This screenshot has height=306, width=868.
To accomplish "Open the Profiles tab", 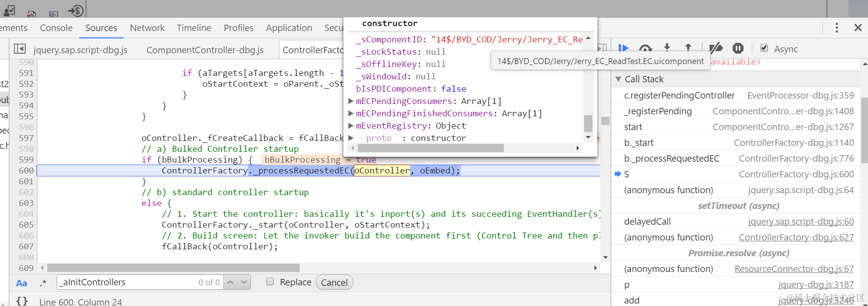I will point(239,28).
